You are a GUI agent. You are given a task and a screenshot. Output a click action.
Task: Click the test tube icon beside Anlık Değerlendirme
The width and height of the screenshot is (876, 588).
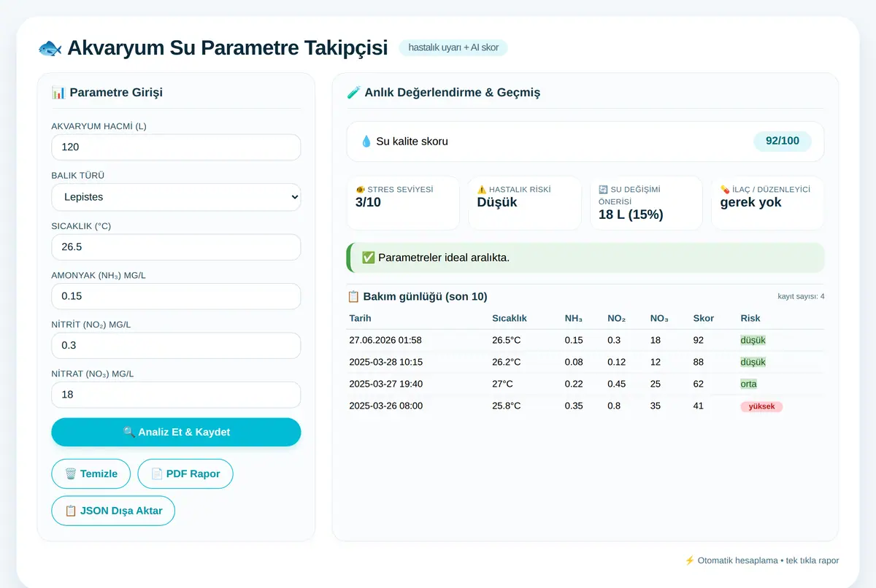tap(353, 93)
